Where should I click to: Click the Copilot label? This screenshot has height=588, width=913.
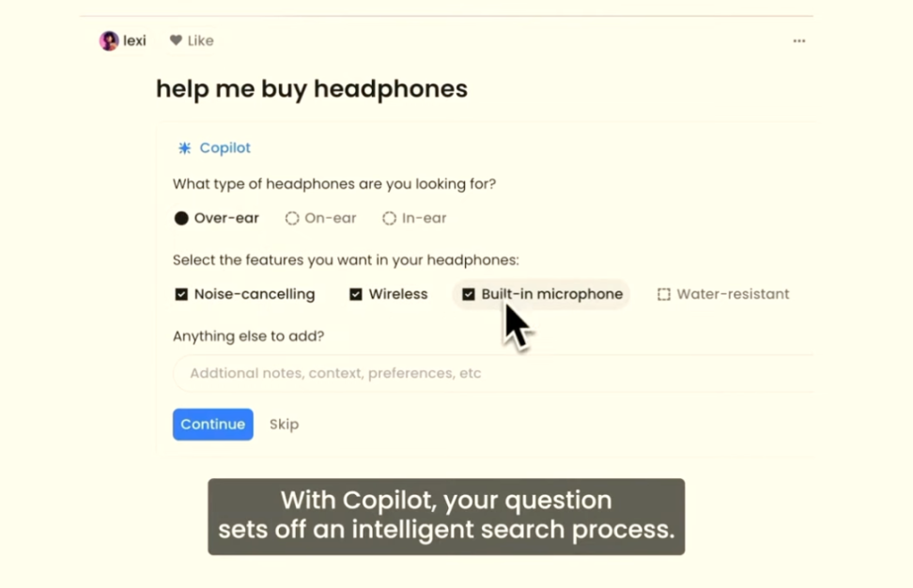pyautogui.click(x=224, y=147)
